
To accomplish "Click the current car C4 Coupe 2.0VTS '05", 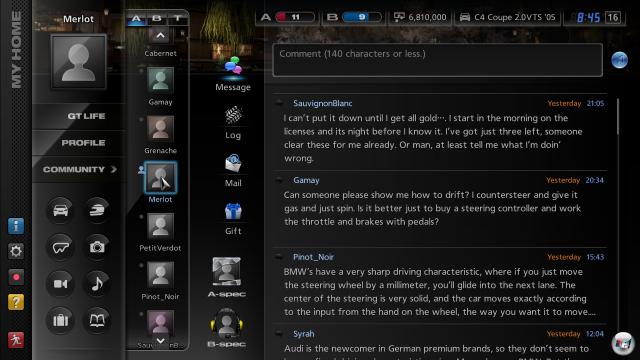I will pyautogui.click(x=508, y=17).
